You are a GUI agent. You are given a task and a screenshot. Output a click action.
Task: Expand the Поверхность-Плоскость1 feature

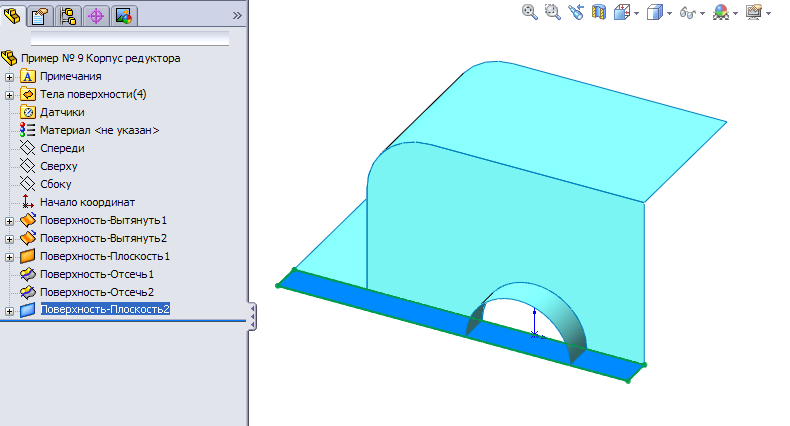click(x=9, y=257)
